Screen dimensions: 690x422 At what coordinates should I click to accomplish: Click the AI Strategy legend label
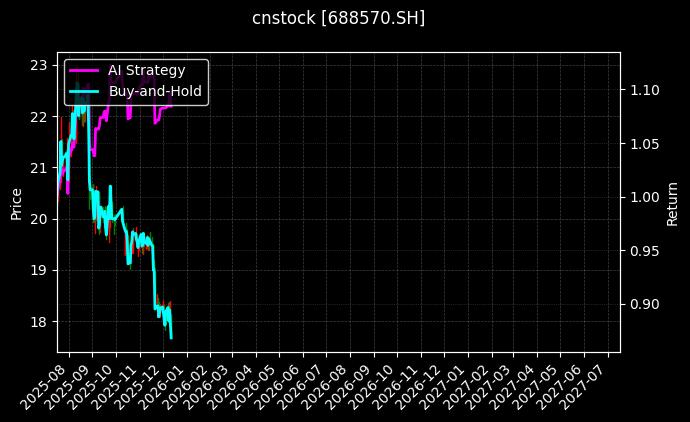146,70
